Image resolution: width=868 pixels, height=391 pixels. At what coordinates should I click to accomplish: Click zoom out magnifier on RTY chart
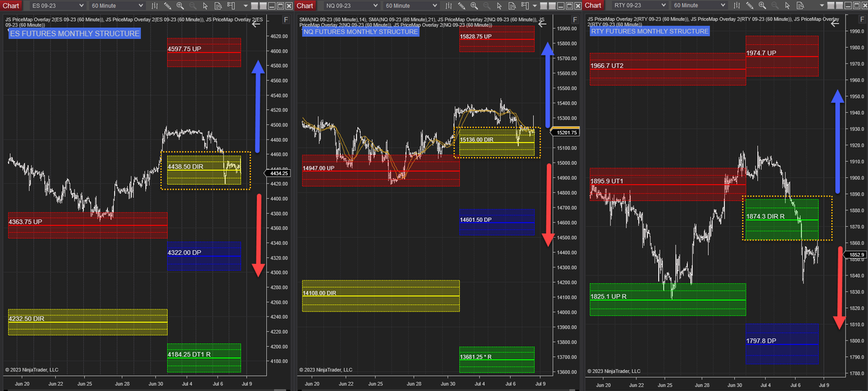point(775,6)
